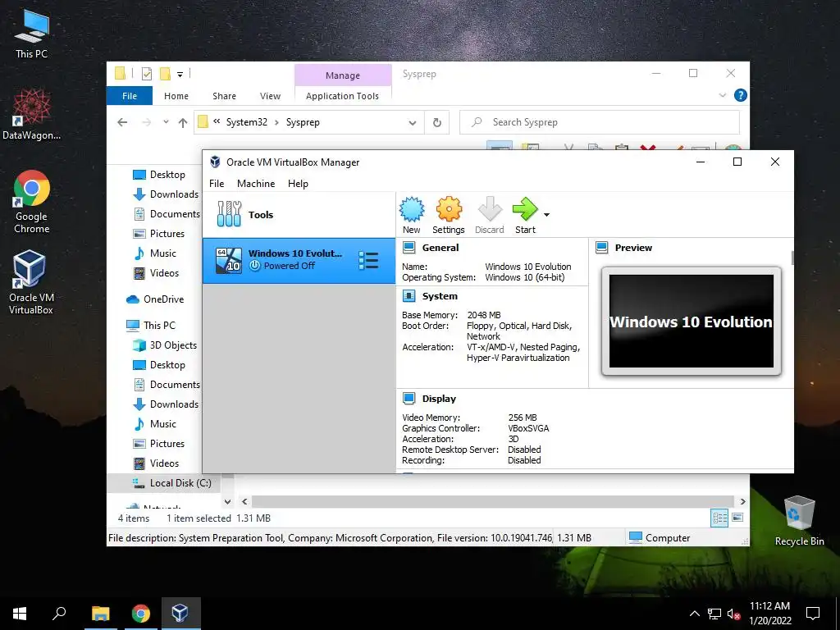Expand the Explorer ribbon chevron
Image resolution: width=840 pixels, height=630 pixels.
coord(722,95)
